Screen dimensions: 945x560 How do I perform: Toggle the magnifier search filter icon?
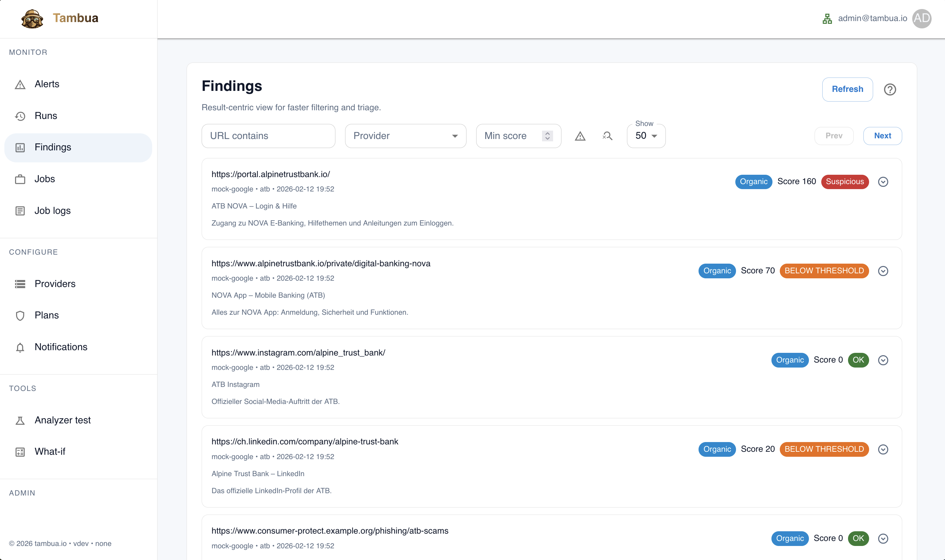point(607,136)
